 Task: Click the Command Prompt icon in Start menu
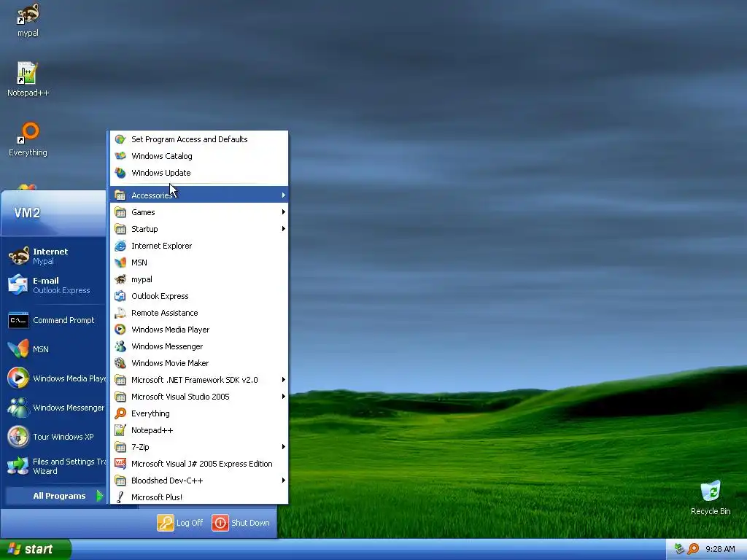pos(18,321)
